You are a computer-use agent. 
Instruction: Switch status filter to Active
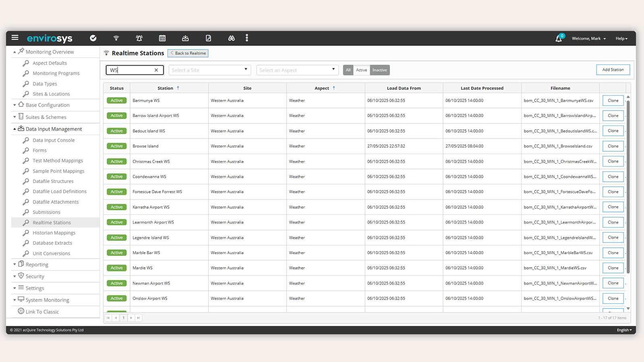[x=361, y=70]
